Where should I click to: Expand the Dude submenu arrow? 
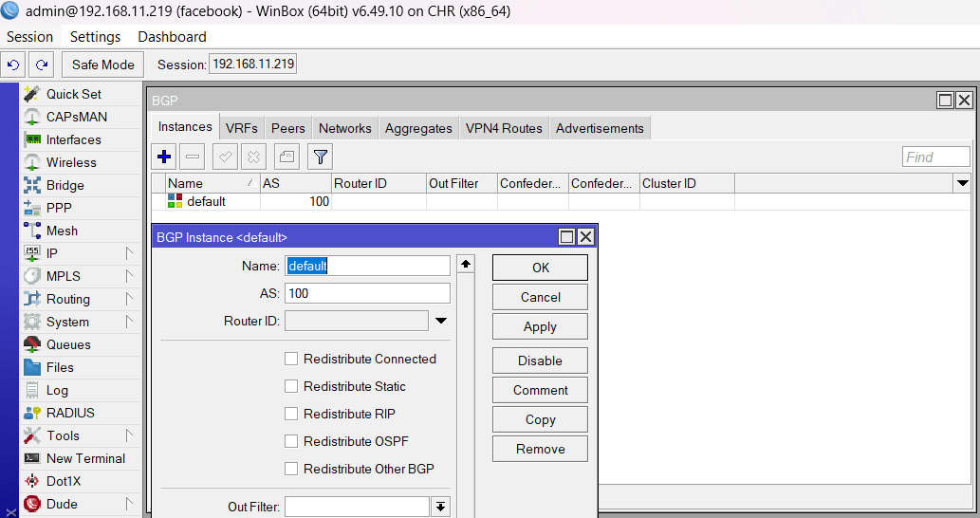coord(129,503)
